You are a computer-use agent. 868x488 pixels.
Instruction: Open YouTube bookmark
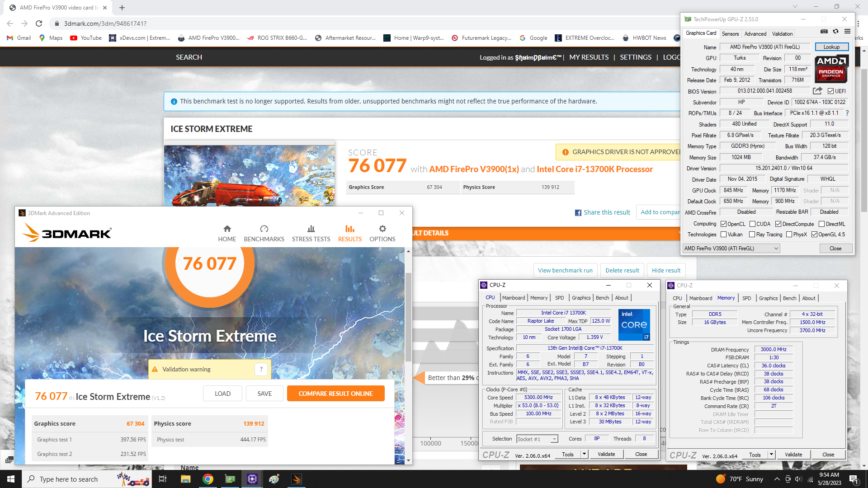click(86, 38)
